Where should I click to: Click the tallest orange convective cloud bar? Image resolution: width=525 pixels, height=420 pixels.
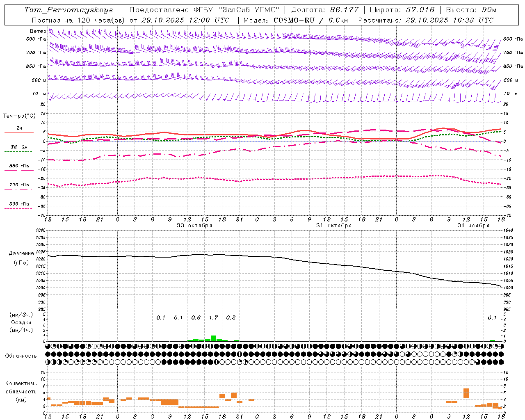click(466, 393)
